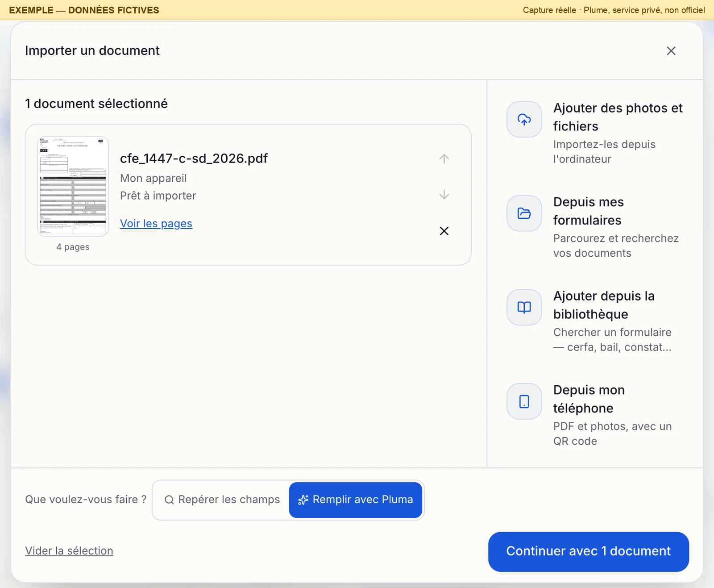Close the Importer un document dialog

tap(671, 51)
